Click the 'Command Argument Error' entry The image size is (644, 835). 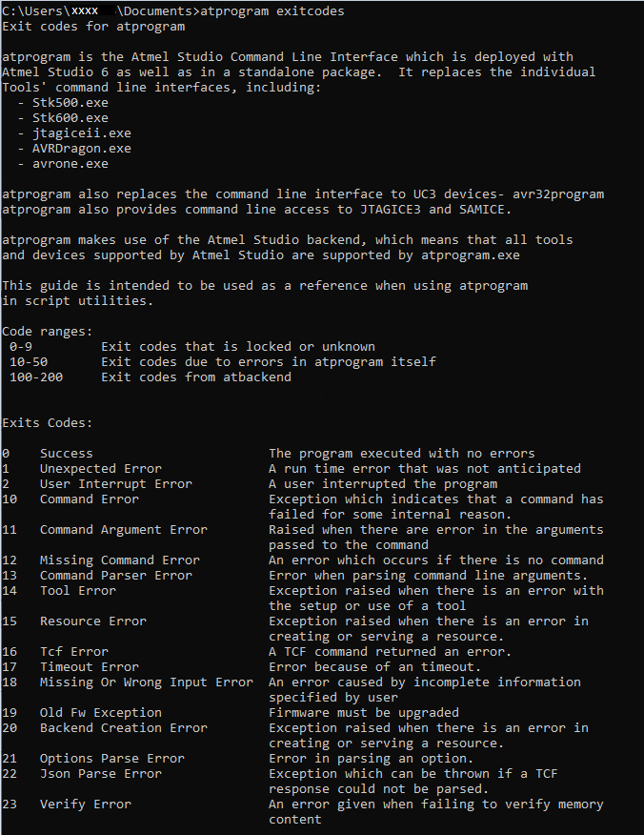tap(124, 530)
